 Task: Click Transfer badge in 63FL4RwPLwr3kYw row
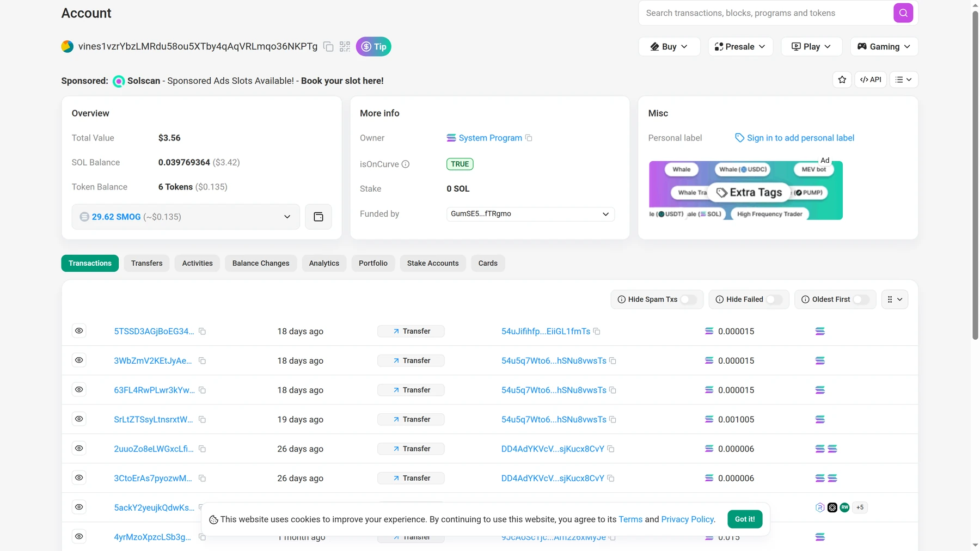tap(411, 390)
